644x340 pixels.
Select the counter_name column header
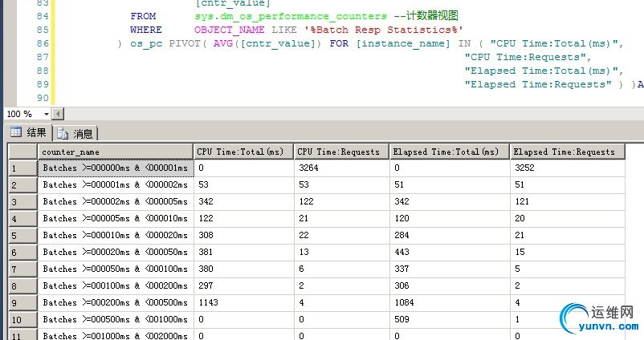(x=115, y=152)
